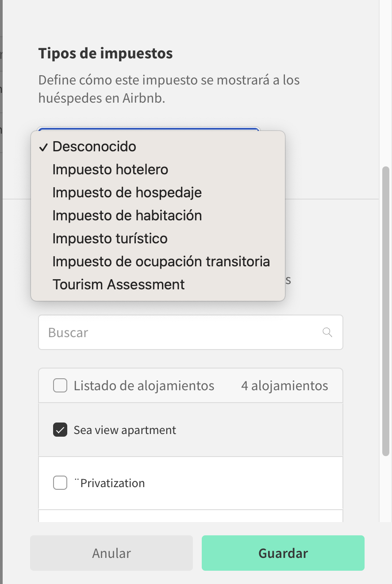This screenshot has width=392, height=584.
Task: Choose Impuesto hotelero from dropdown
Action: (x=110, y=169)
